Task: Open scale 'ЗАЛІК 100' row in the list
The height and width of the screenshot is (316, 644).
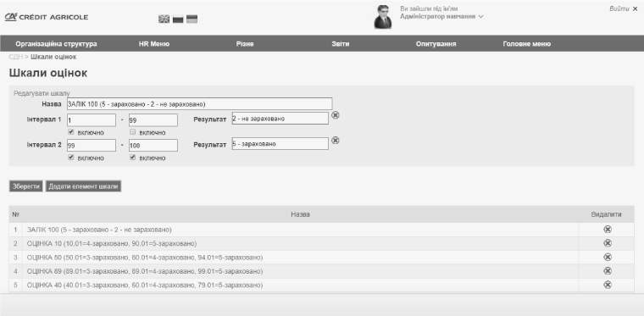Action: tap(99, 230)
